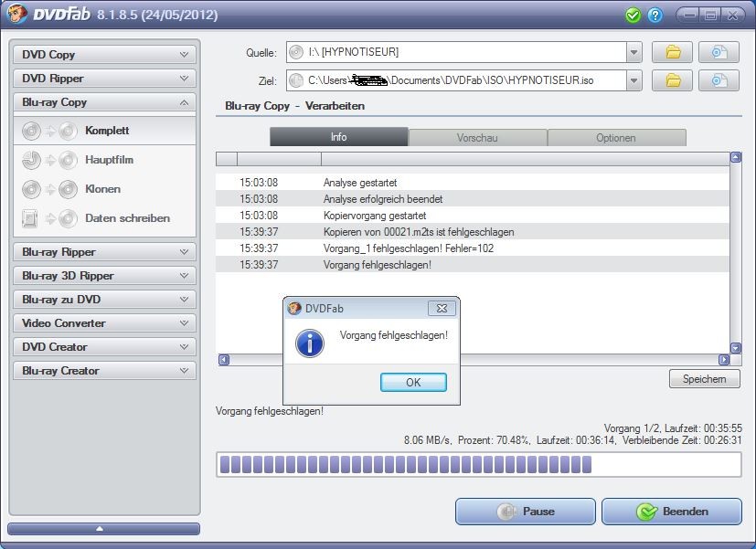Click horizontal scrollbar left arrow
This screenshot has width=756, height=549.
click(x=224, y=360)
